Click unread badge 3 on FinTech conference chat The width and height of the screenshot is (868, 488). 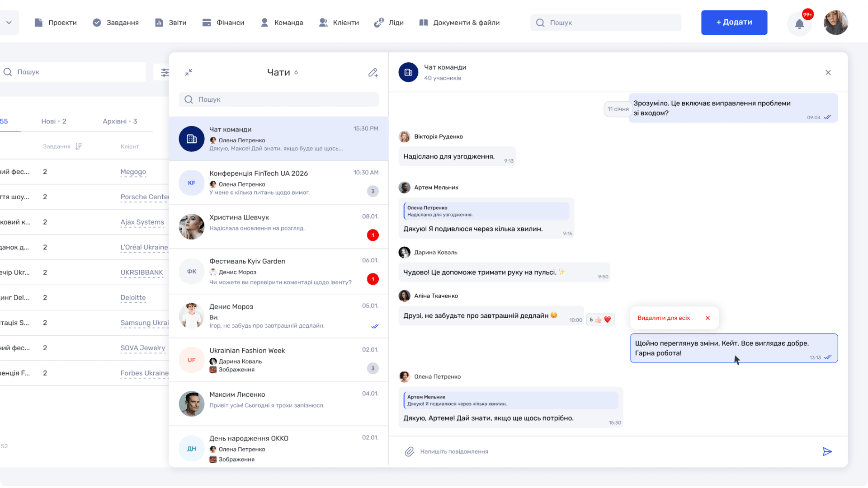373,191
